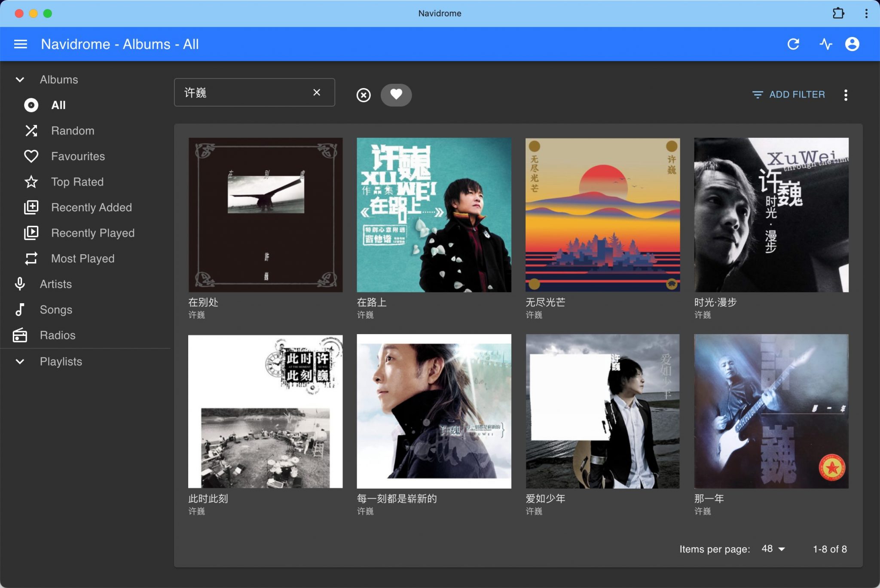This screenshot has height=588, width=880.
Task: Click the 此时此刻 album title link
Action: pyautogui.click(x=208, y=499)
